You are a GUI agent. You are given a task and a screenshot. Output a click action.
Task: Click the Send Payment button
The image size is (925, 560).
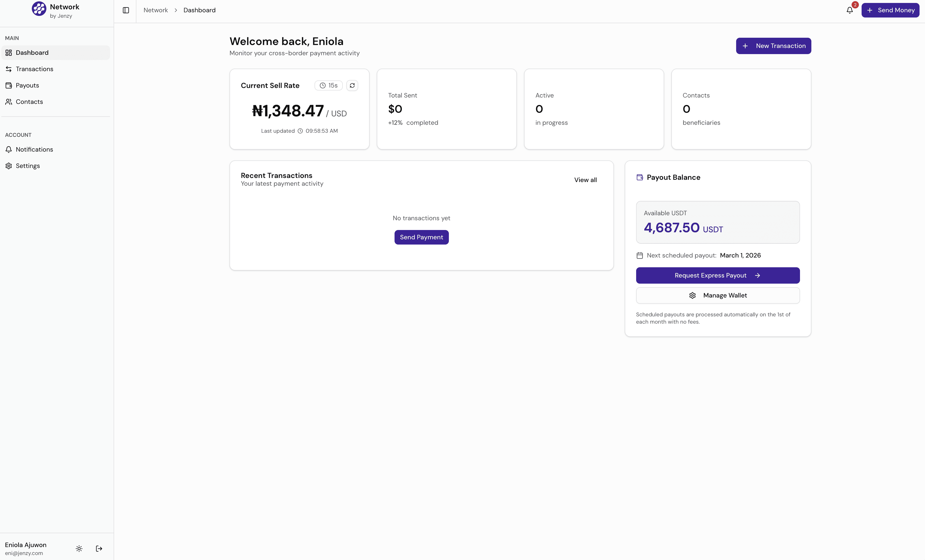[x=421, y=237]
